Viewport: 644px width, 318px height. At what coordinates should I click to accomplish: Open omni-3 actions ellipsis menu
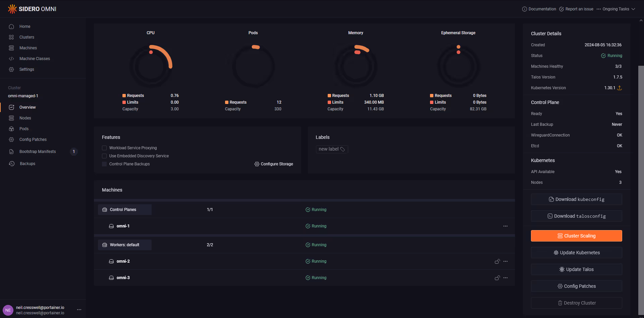[505, 278]
